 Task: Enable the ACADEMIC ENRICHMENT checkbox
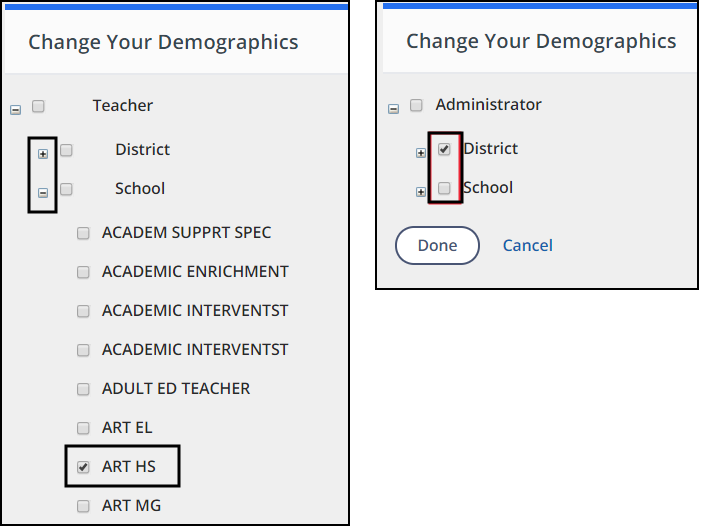(x=84, y=272)
